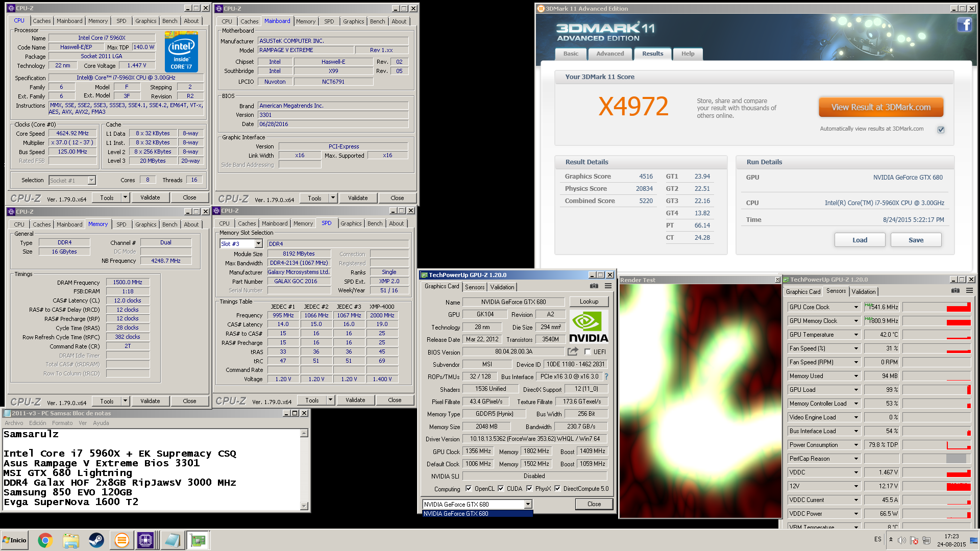Click the BIOS save/share icon in GPU-Z
Image resolution: width=980 pixels, height=551 pixels.
click(573, 352)
